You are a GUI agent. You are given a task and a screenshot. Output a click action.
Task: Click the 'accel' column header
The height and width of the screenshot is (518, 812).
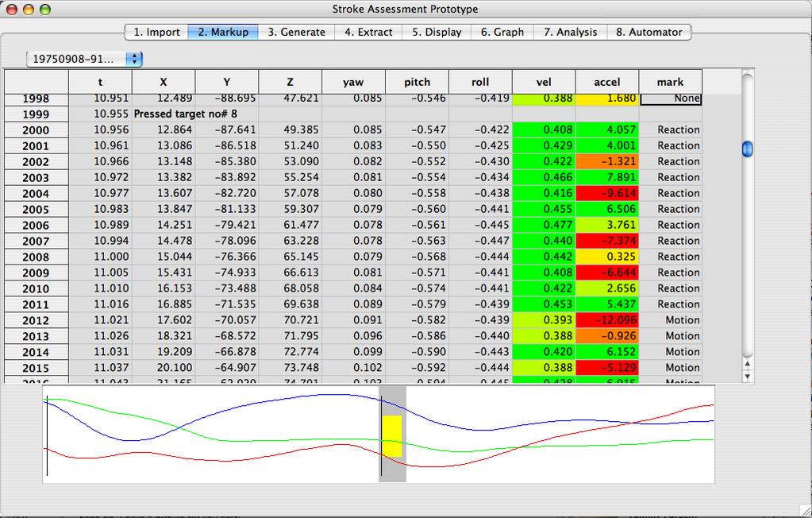[607, 82]
